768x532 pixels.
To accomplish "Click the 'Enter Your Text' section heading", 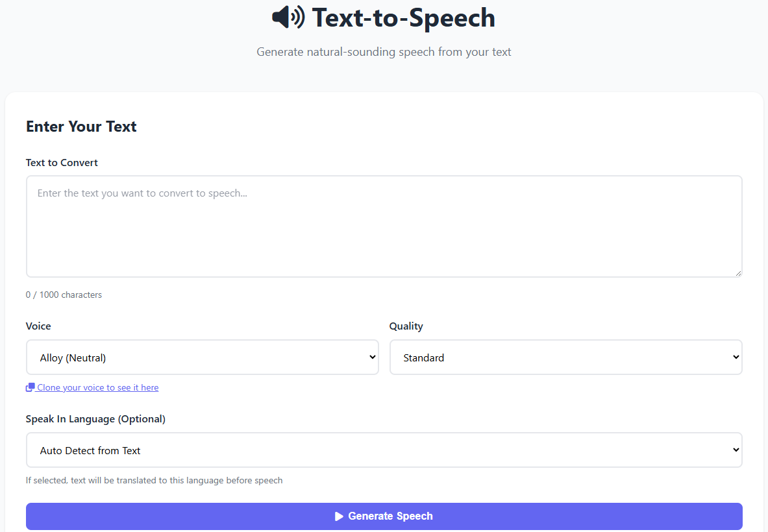I will 81,127.
